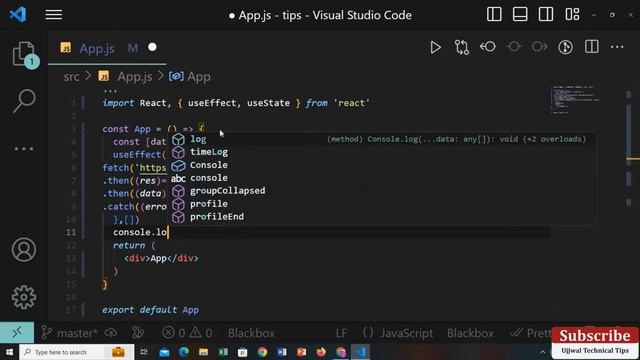Open More Actions ellipsis in editor toolbar

(x=617, y=47)
